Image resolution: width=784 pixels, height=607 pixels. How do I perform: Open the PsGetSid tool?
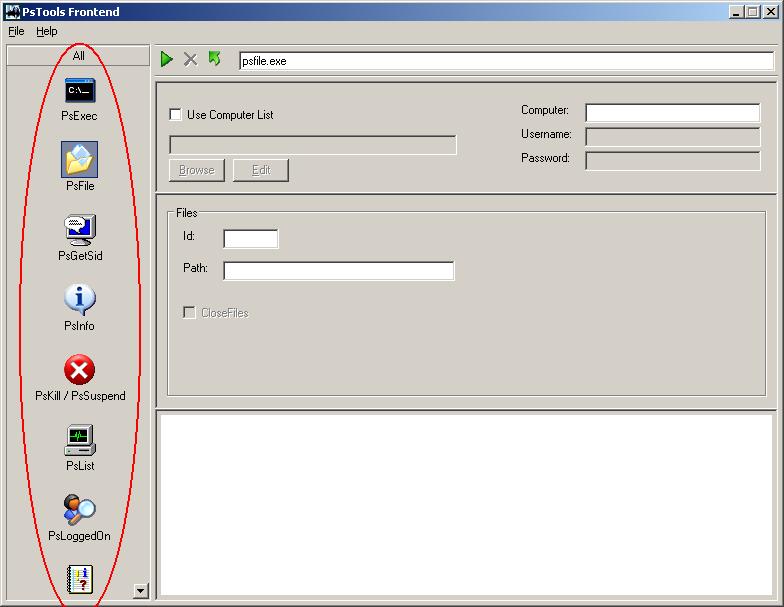(x=80, y=230)
